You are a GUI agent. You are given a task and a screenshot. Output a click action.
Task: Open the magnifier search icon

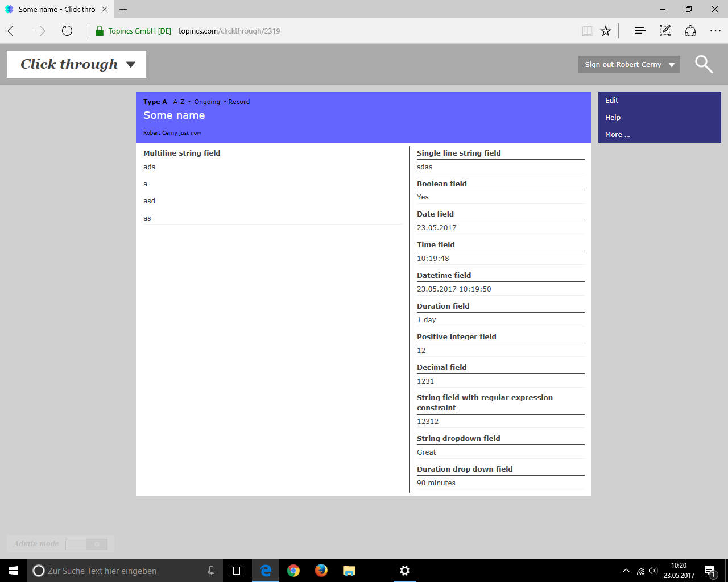tap(704, 64)
